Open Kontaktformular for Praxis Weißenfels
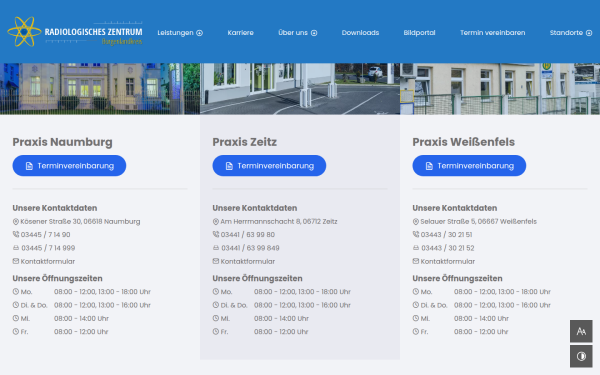The width and height of the screenshot is (600, 375). 448,261
